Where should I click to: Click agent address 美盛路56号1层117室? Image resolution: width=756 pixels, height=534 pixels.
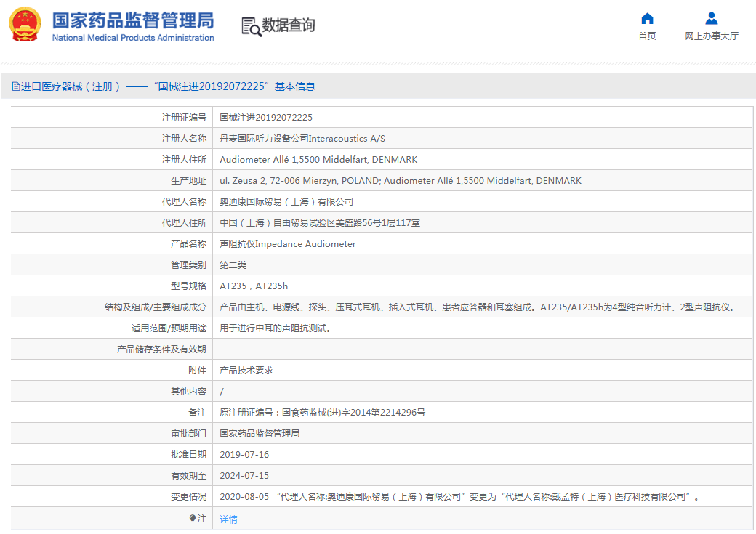click(320, 222)
